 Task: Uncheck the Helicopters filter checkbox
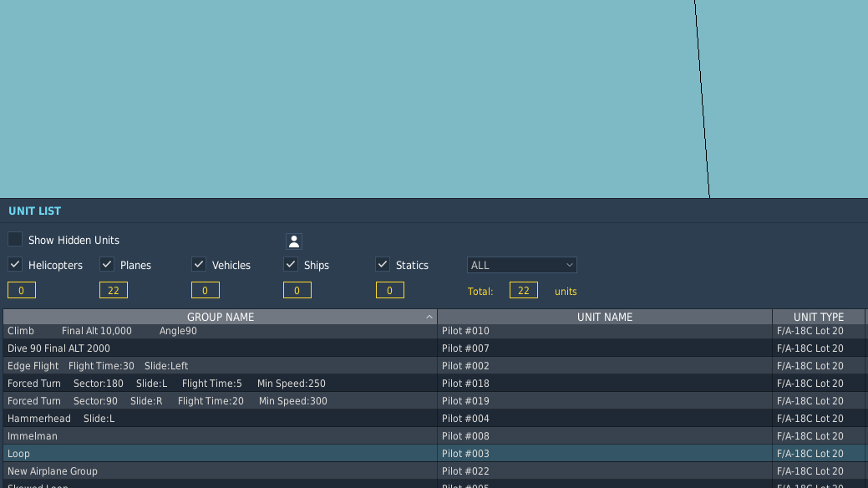[15, 265]
